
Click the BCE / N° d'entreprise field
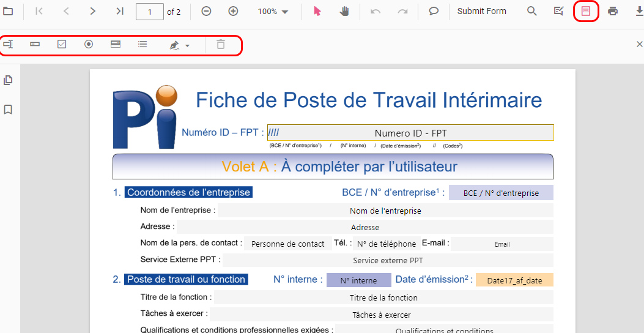pyautogui.click(x=501, y=193)
